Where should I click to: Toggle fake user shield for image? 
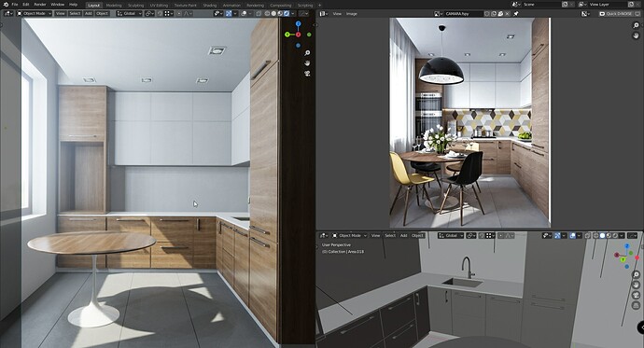(x=486, y=14)
